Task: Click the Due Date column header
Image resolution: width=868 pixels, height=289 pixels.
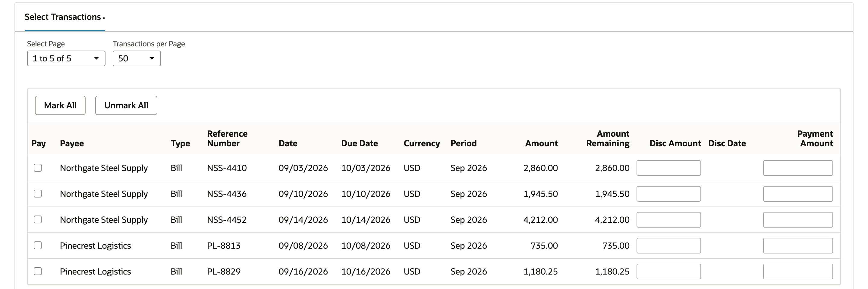Action: tap(360, 143)
